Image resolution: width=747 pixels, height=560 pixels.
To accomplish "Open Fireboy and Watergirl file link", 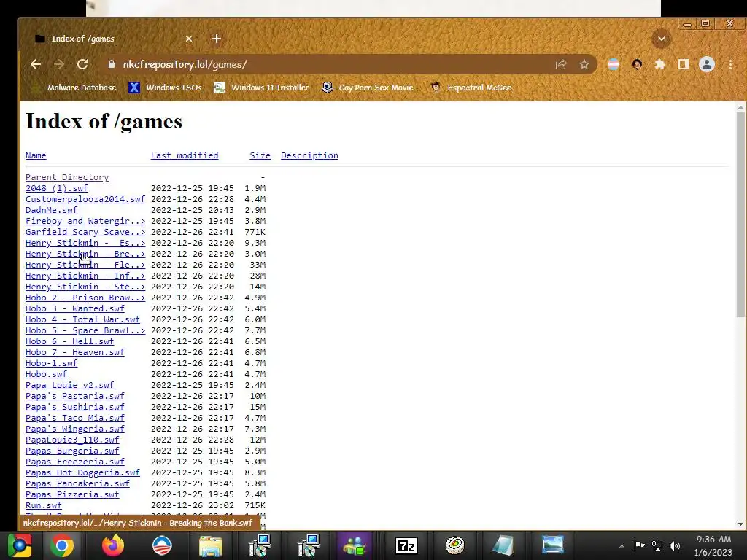I will (85, 221).
